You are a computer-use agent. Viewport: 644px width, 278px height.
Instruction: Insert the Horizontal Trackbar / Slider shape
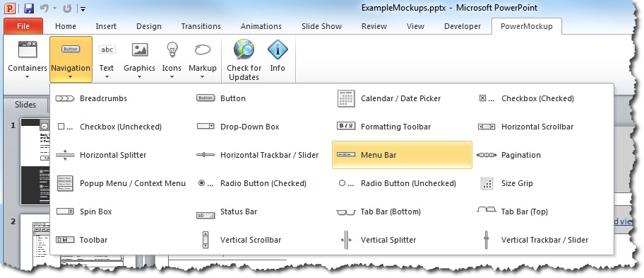pos(261,155)
